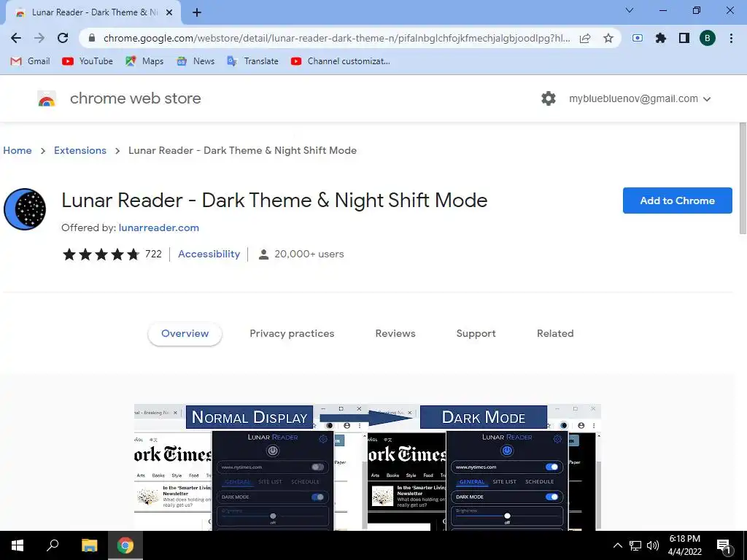Open a new browser tab
This screenshot has width=747, height=560.
coord(197,13)
